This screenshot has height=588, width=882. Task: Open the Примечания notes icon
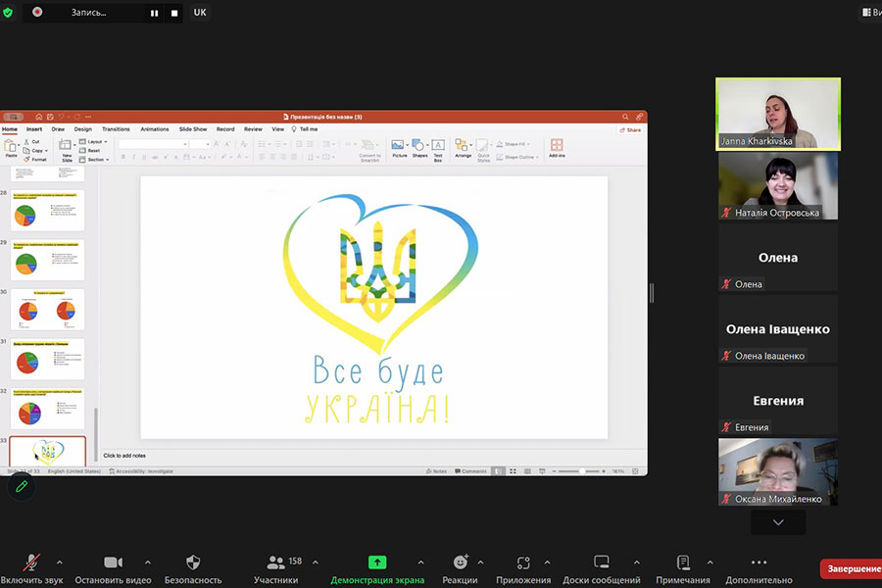[684, 563]
